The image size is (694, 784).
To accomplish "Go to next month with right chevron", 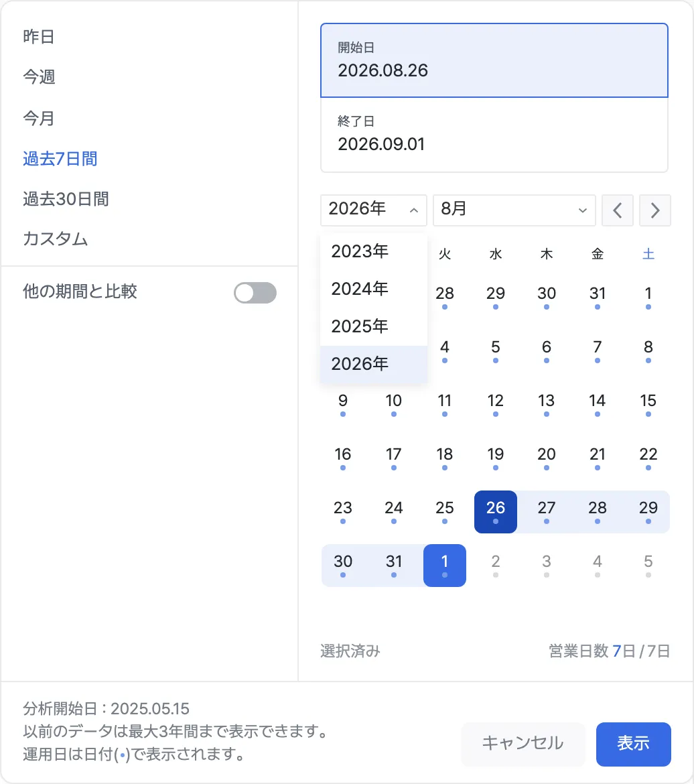I will pos(655,210).
